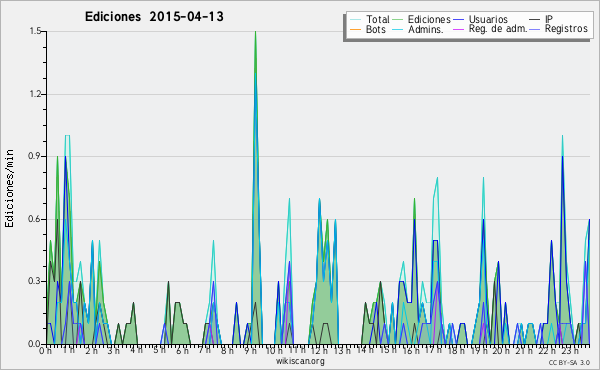Click the Total legend color line
Viewport: 600px width, 370px height.
click(355, 20)
